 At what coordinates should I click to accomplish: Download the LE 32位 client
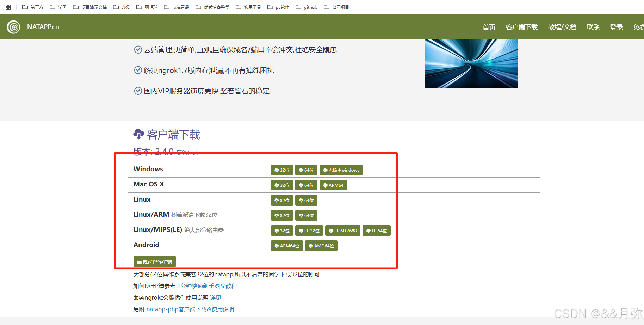point(309,231)
